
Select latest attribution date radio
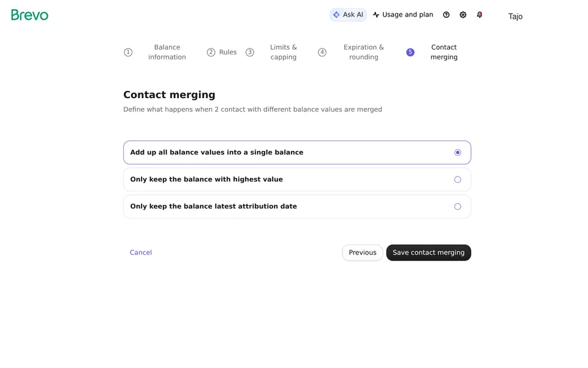[x=458, y=207]
